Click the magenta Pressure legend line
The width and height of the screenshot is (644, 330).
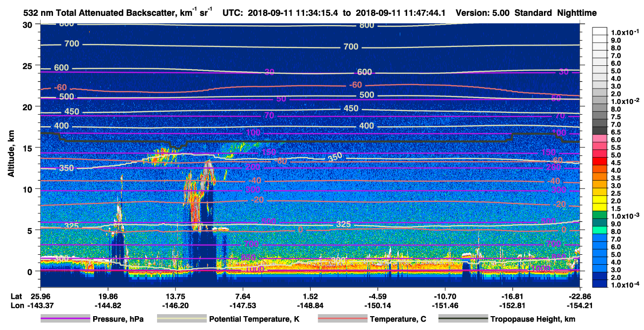pos(65,319)
